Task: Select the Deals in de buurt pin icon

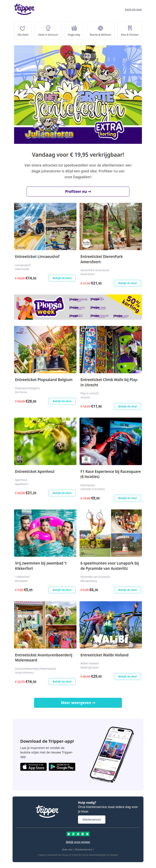Action: [x=48, y=28]
